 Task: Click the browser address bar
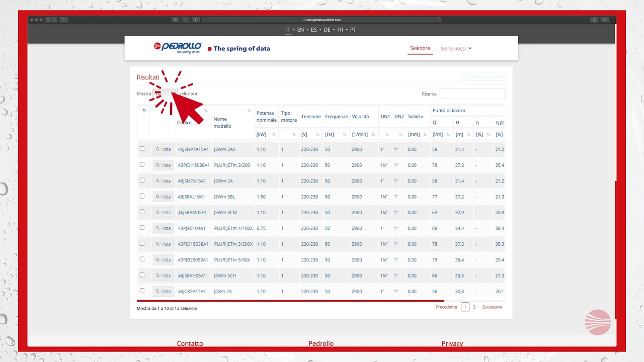(x=322, y=20)
